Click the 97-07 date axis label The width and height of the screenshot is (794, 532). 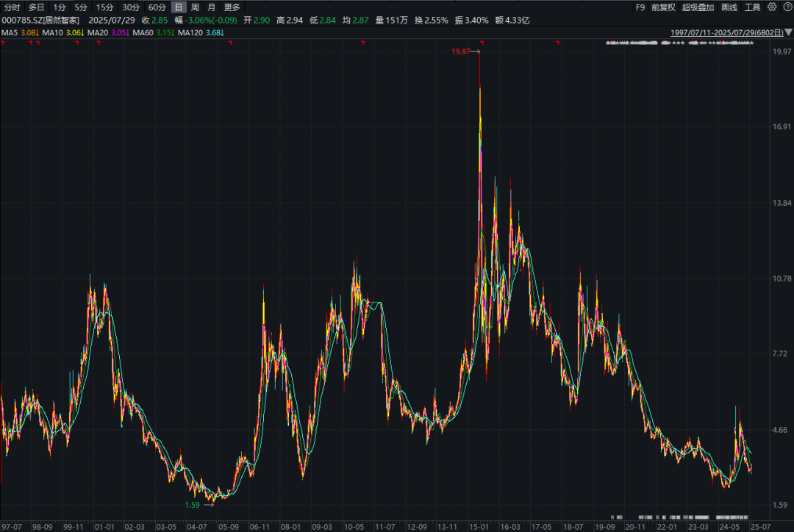click(x=11, y=527)
